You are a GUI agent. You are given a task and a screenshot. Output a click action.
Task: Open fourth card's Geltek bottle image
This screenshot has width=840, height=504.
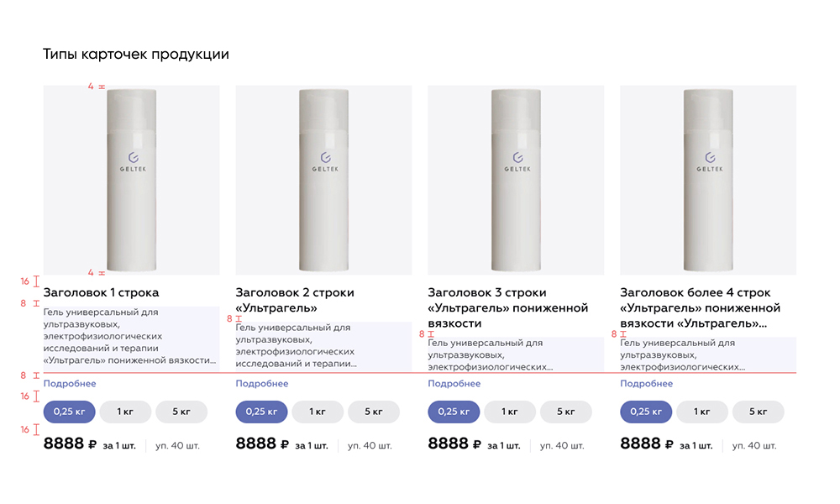tap(708, 180)
